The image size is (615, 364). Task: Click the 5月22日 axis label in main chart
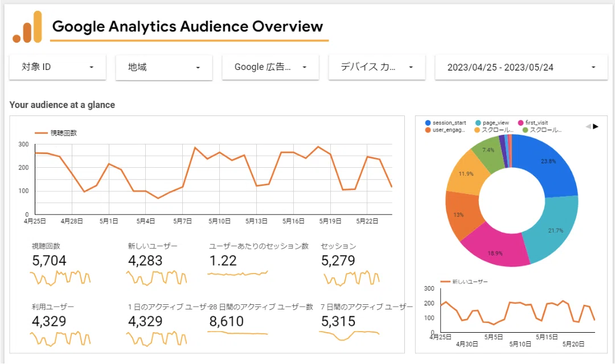tap(367, 221)
